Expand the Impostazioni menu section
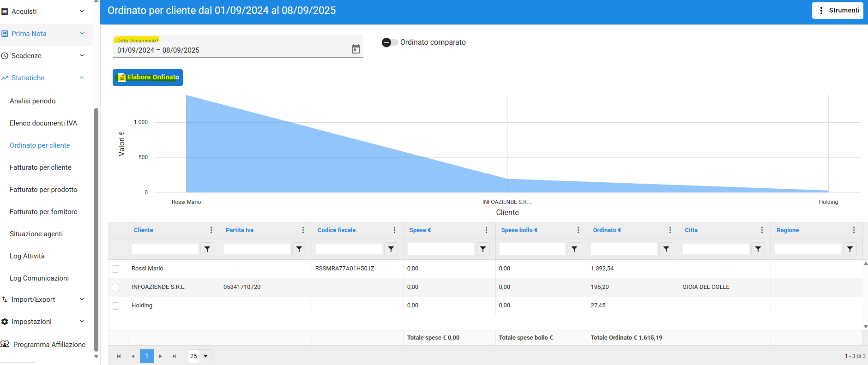868x365 pixels. [x=46, y=322]
